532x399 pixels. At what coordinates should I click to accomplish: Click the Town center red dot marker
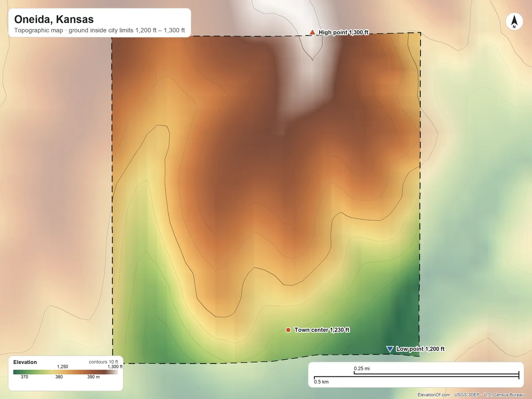tap(288, 330)
